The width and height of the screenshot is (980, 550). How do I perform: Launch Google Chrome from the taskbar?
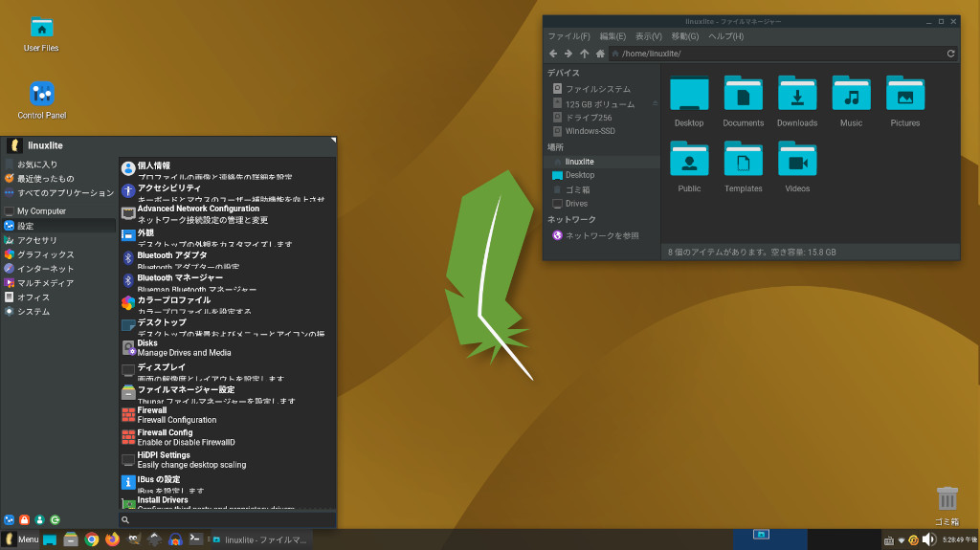[x=92, y=539]
